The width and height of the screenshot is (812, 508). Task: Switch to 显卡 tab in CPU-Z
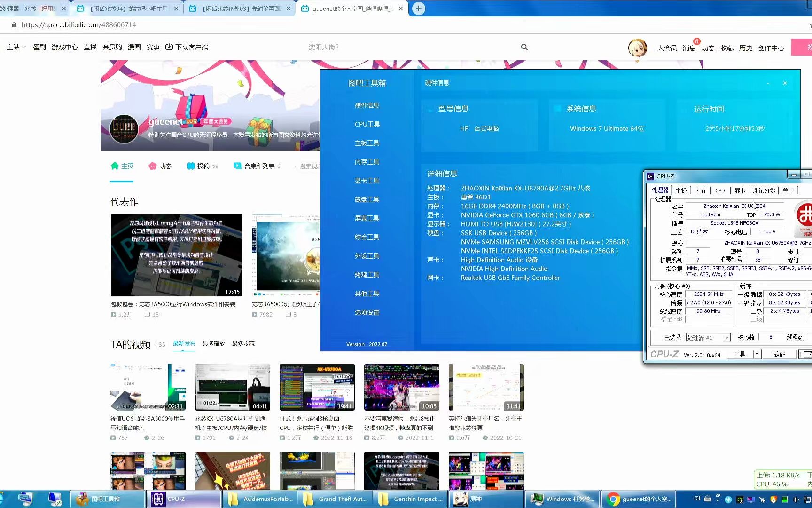coord(740,190)
